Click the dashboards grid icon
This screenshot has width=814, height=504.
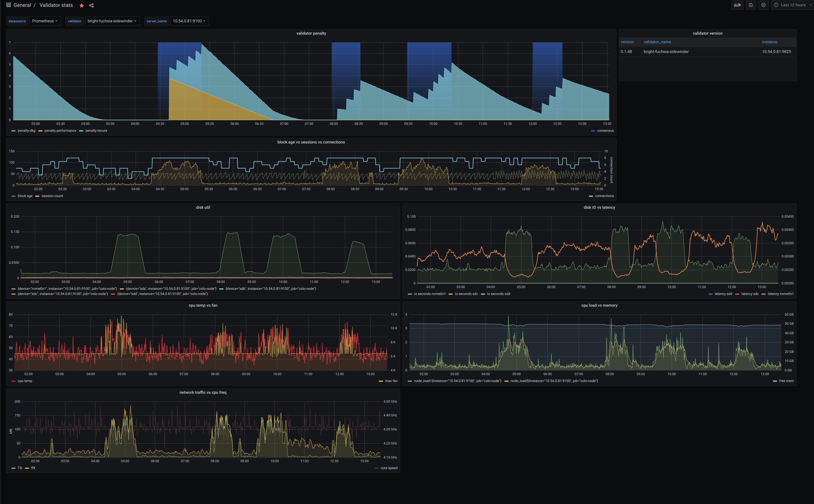[9, 5]
